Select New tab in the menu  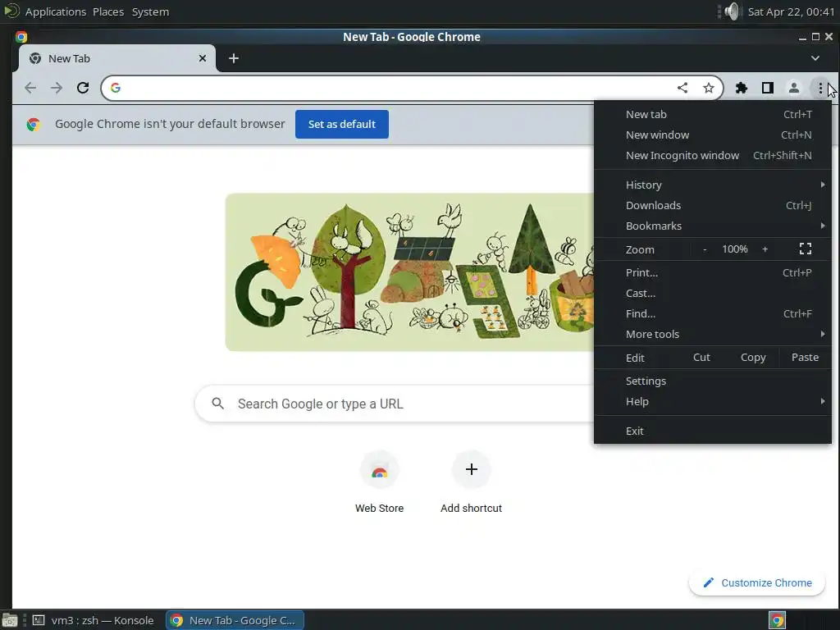click(713, 114)
